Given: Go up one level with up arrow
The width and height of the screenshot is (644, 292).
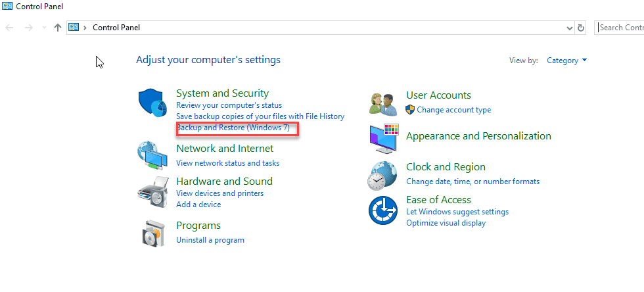Looking at the screenshot, I should [58, 28].
